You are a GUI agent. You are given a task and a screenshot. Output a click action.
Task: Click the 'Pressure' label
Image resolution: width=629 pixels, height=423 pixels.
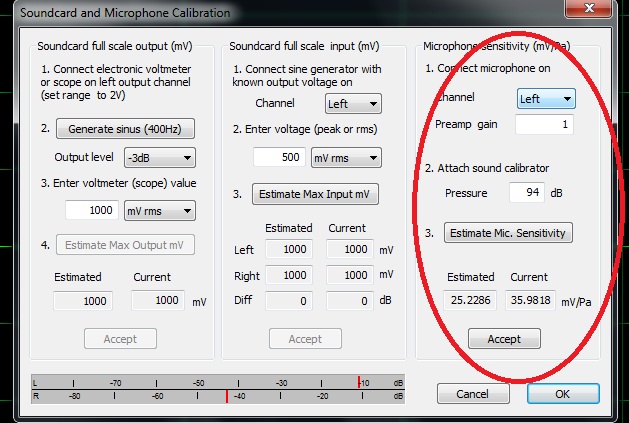(x=466, y=193)
